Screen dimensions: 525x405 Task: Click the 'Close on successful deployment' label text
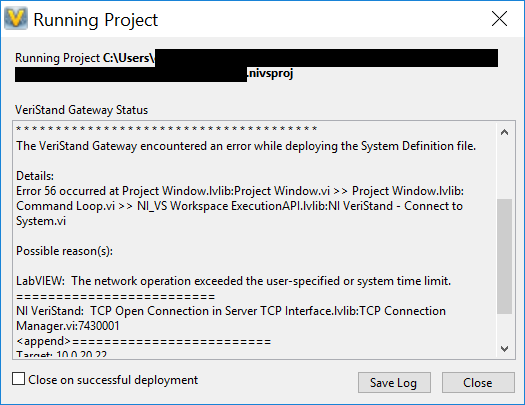click(113, 380)
